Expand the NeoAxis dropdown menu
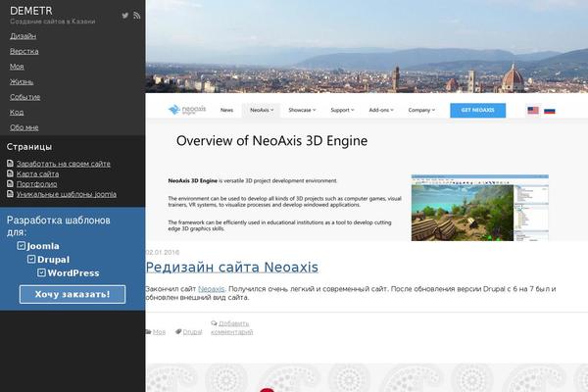 262,110
